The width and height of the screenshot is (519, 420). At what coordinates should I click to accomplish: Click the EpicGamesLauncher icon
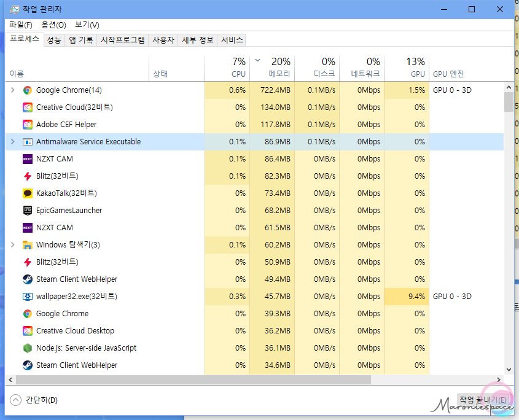pos(28,211)
